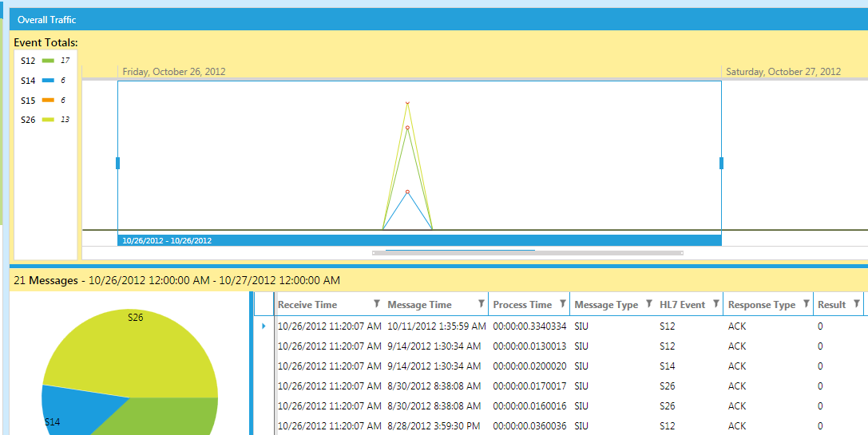The width and height of the screenshot is (868, 435).
Task: Click the blue S14 peak data point
Action: (407, 192)
